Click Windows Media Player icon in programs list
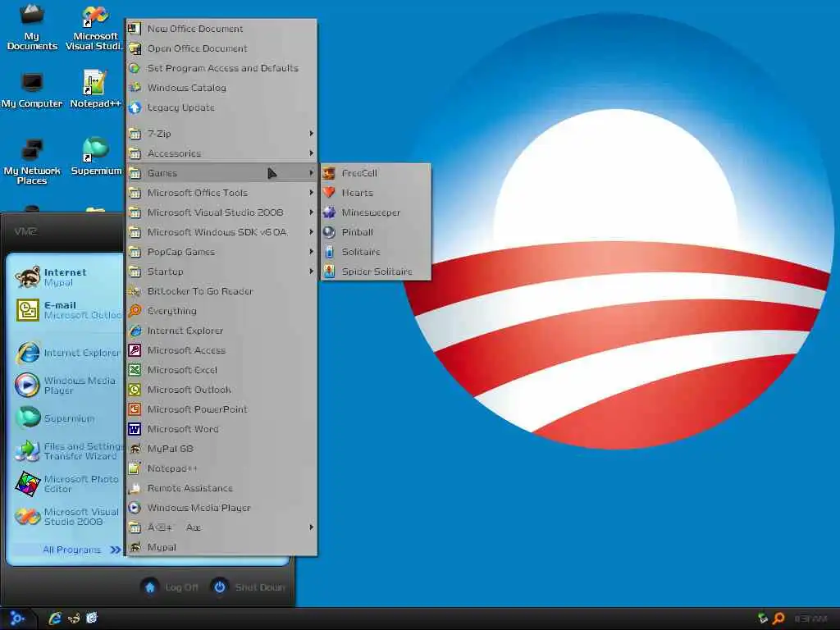Screen dimensions: 840x630 pyautogui.click(x=135, y=508)
